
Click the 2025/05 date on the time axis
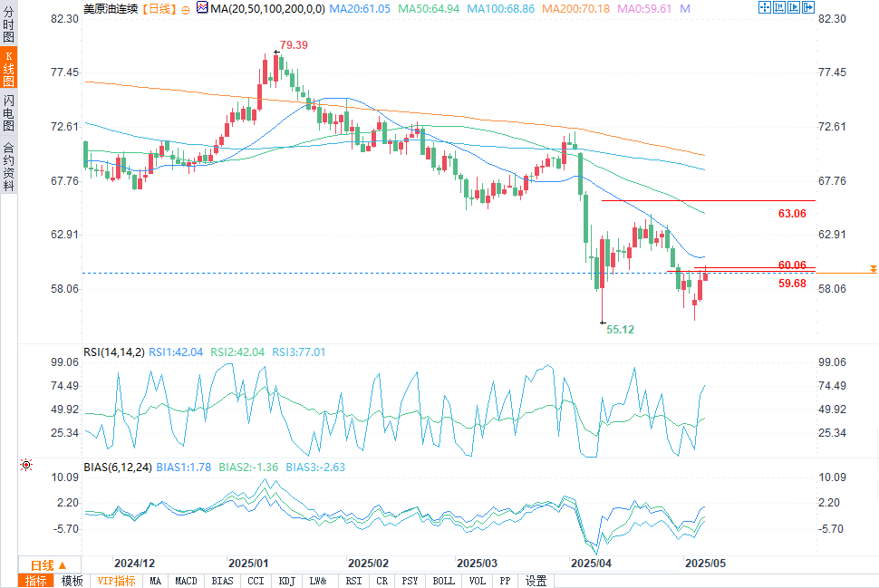coord(705,564)
